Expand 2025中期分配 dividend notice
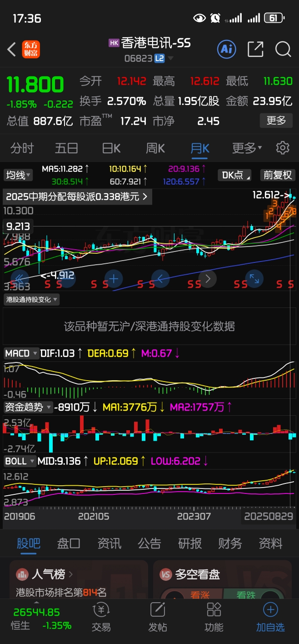Screen dimensions: 299x644 pos(78,197)
